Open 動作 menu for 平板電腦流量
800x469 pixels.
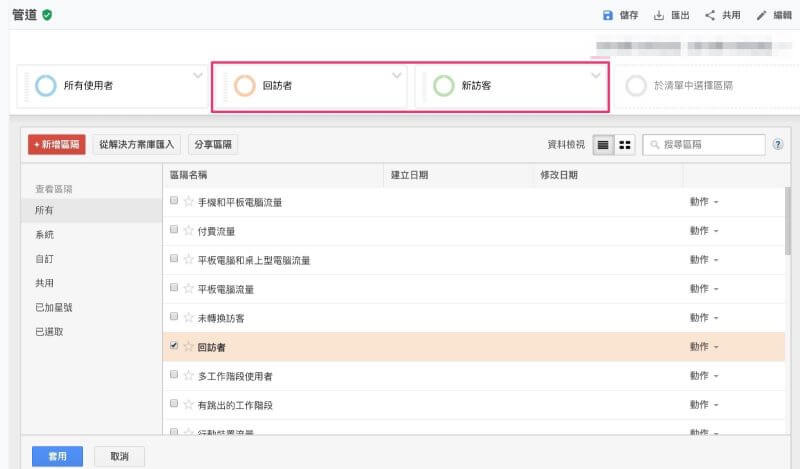[704, 289]
